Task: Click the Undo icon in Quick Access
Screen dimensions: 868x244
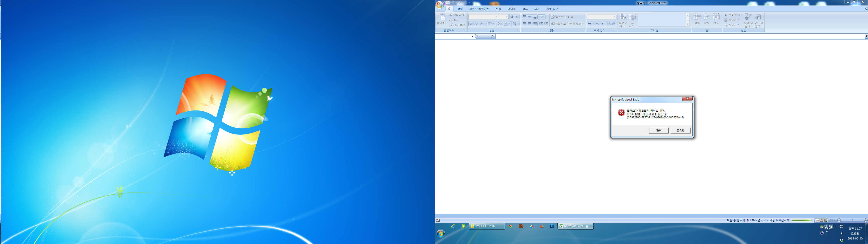Action: (x=453, y=3)
